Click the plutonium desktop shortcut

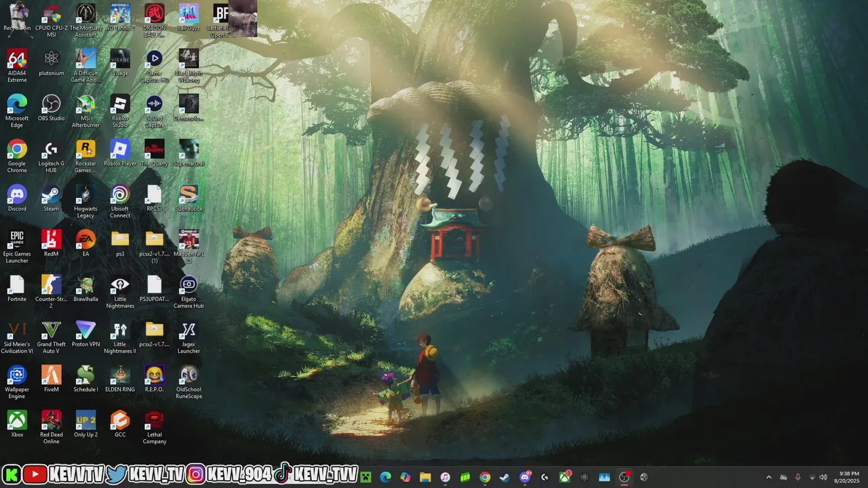(52, 63)
